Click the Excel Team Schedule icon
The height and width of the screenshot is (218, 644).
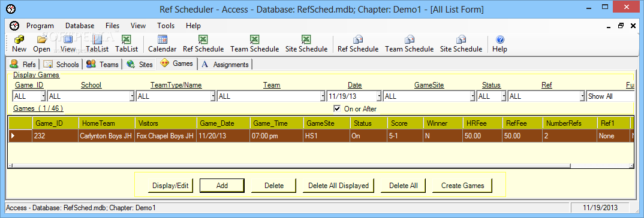click(x=255, y=40)
